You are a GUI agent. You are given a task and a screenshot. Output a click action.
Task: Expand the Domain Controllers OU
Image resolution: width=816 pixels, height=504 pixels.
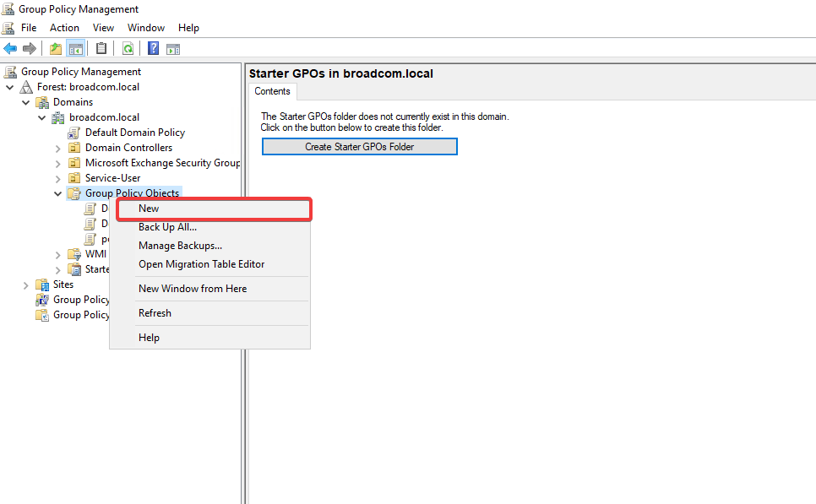tap(58, 148)
